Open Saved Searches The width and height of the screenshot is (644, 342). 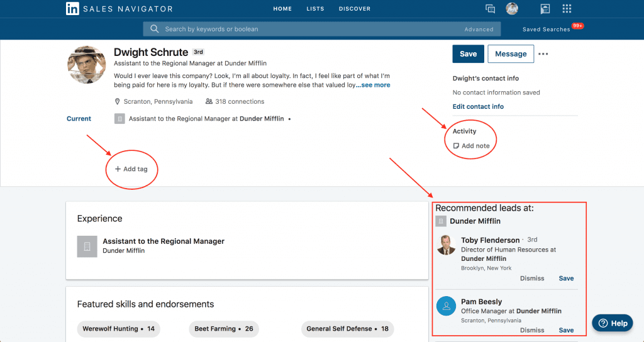pos(547,29)
